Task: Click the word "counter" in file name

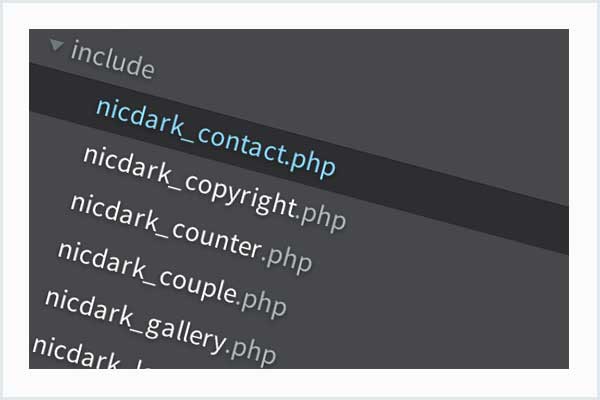Action: [217, 240]
